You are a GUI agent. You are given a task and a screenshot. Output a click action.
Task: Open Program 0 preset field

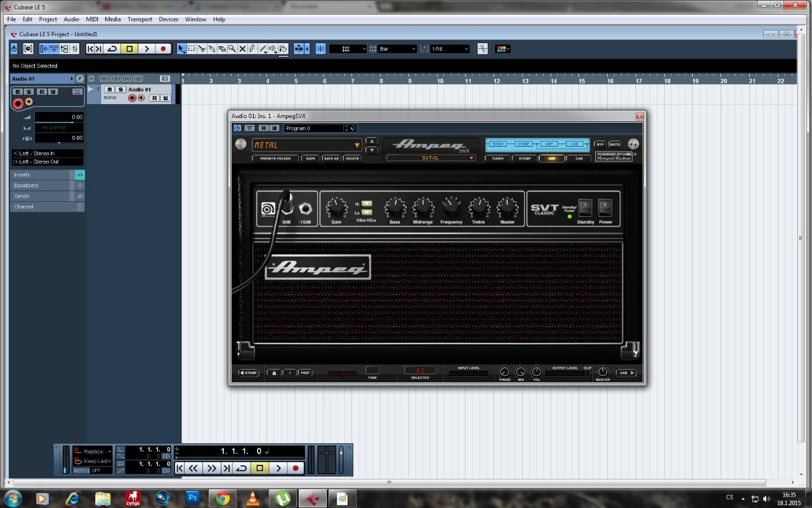point(315,128)
